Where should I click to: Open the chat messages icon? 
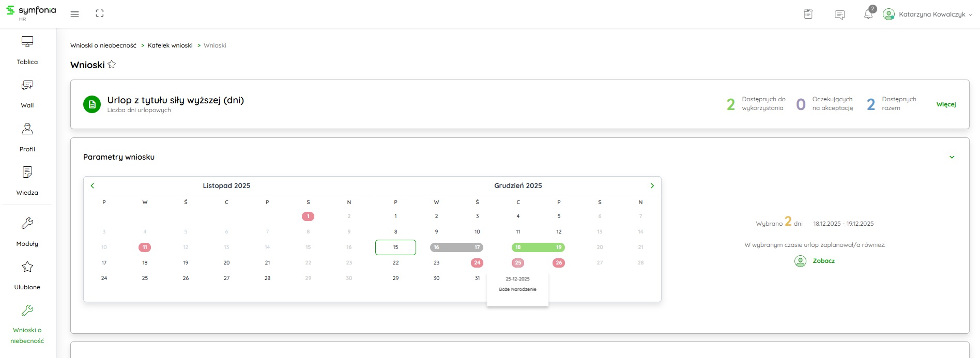coord(840,15)
